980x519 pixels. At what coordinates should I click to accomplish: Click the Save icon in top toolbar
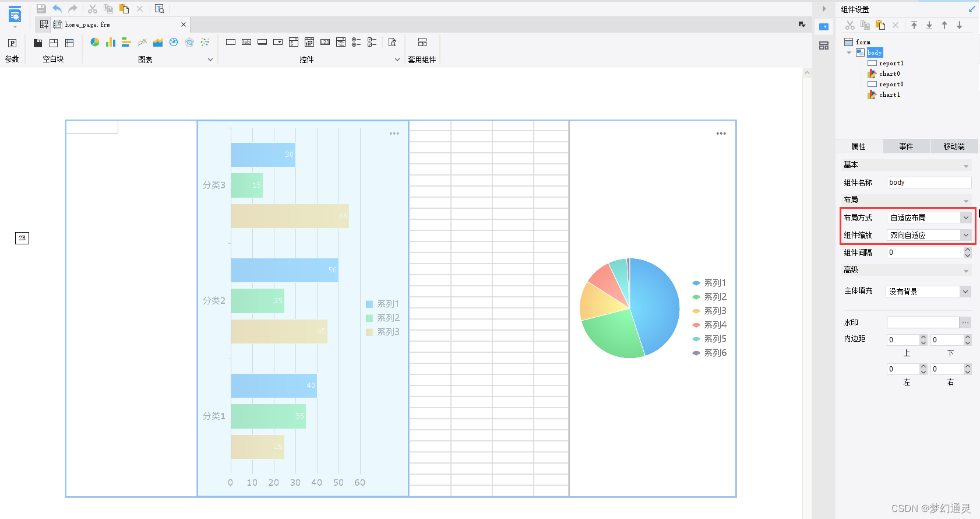pyautogui.click(x=41, y=9)
